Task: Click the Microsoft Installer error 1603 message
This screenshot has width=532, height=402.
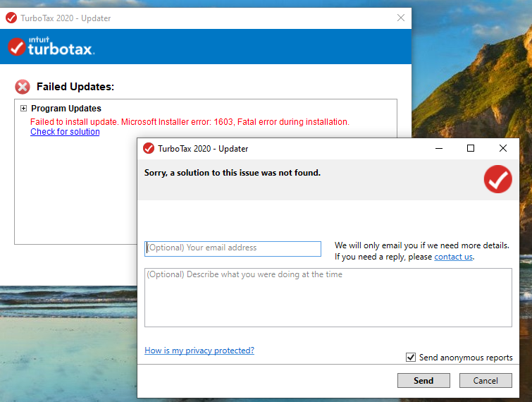Action: (190, 122)
